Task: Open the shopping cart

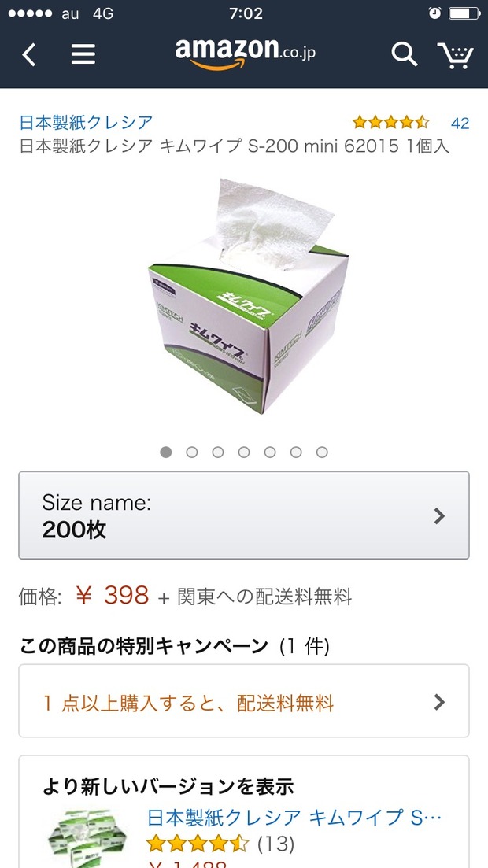Action: (455, 55)
